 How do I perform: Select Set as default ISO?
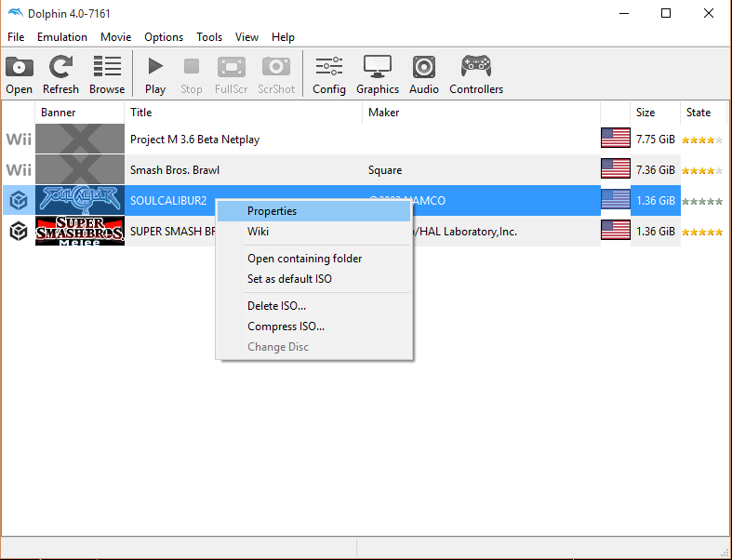(x=314, y=279)
